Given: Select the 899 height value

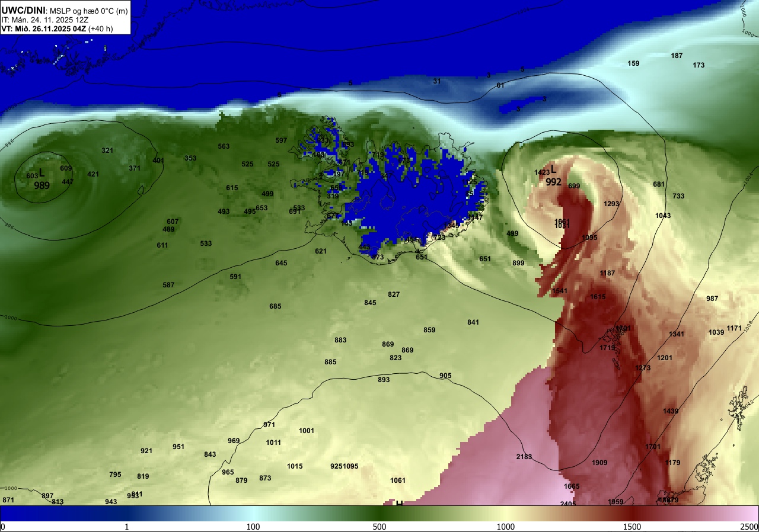Looking at the screenshot, I should [518, 263].
